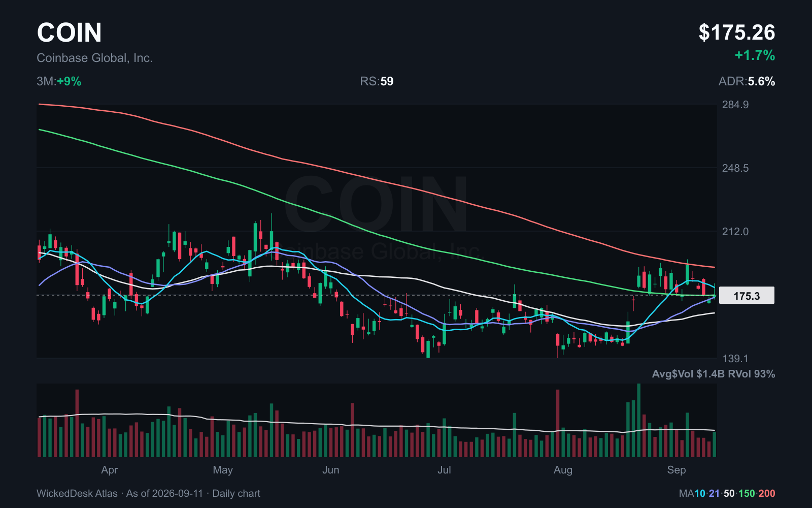Click the 139.1 price axis label

(735, 359)
